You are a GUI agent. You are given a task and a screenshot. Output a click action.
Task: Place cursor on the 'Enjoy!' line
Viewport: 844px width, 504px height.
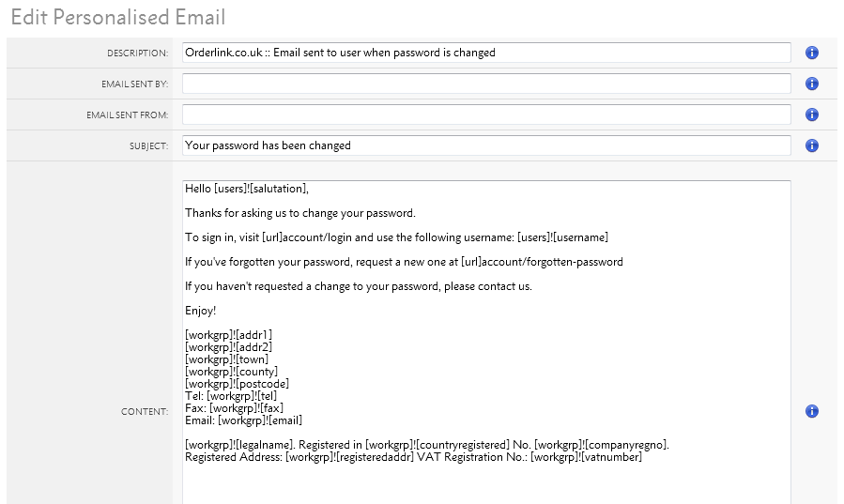coord(200,311)
